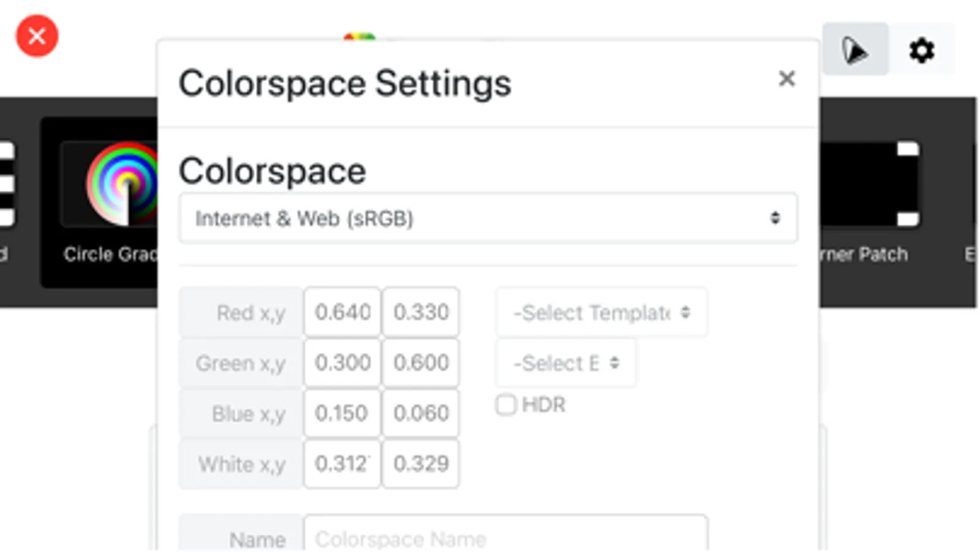Enable the HDR checkbox
Screen dimensions: 980x552
506,405
